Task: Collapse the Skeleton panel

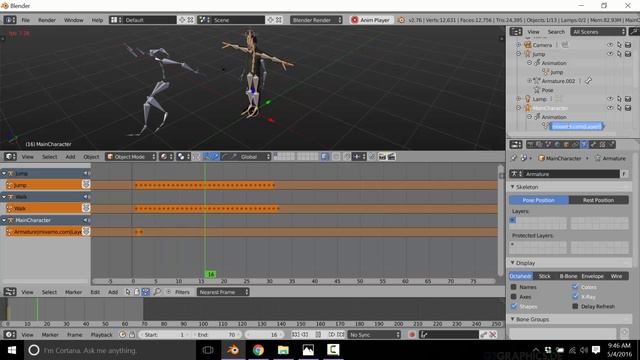Action: point(513,187)
